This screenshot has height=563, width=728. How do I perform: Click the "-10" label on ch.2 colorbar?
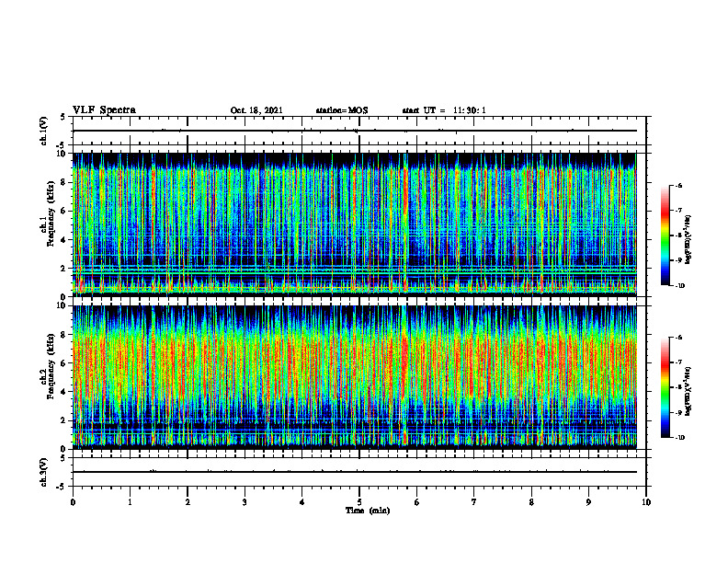(679, 438)
